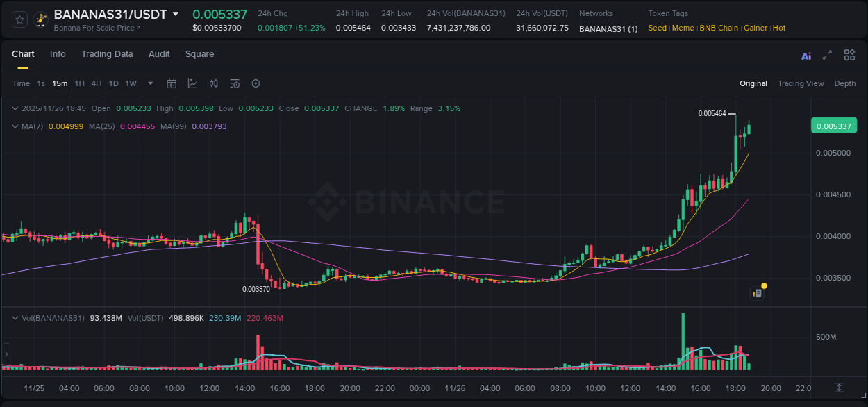Open the go-to-date calendar icon
Screen dimensions: 868x407
(x=172, y=83)
